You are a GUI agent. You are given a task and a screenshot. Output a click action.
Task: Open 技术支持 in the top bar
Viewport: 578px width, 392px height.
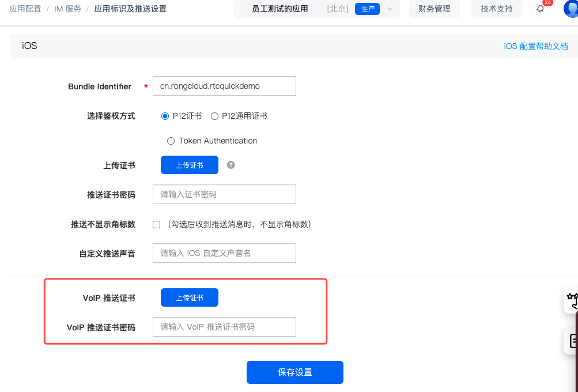coord(496,9)
